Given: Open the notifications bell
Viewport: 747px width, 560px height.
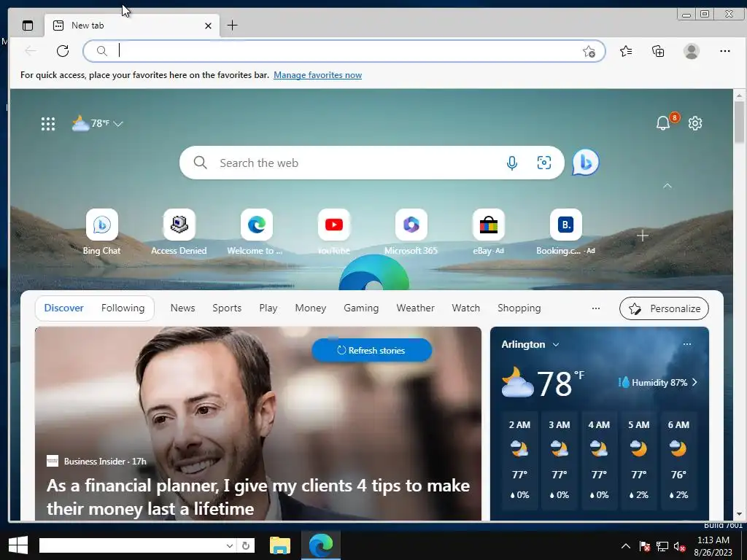Looking at the screenshot, I should [663, 122].
